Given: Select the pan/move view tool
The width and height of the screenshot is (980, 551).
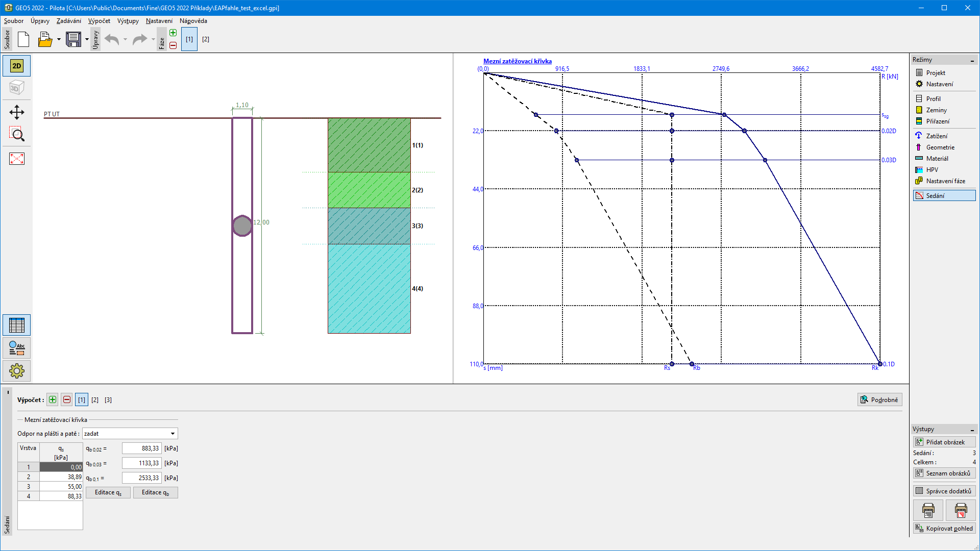Looking at the screenshot, I should [17, 112].
